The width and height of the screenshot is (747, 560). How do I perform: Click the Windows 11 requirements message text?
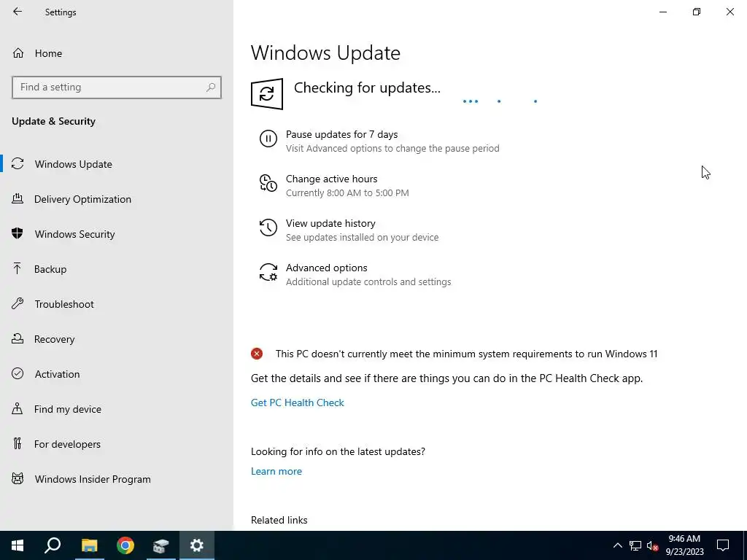(466, 354)
